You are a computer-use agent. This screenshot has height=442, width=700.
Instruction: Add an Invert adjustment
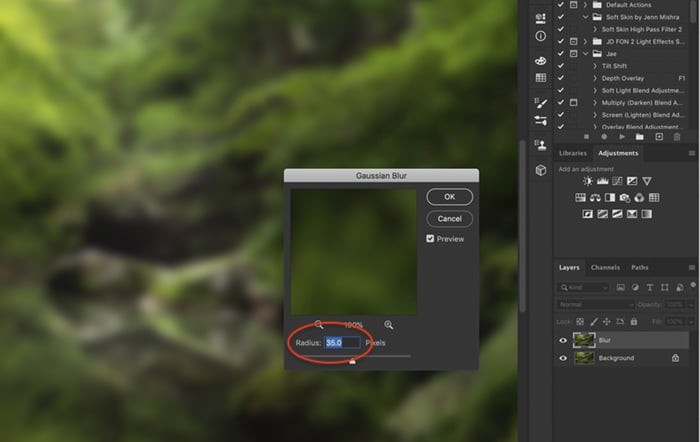[x=588, y=214]
